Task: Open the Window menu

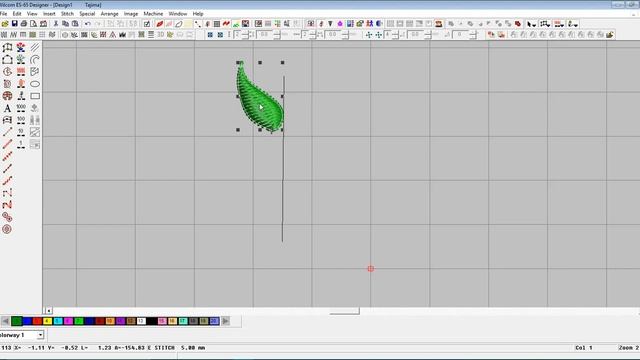Action: coord(178,13)
